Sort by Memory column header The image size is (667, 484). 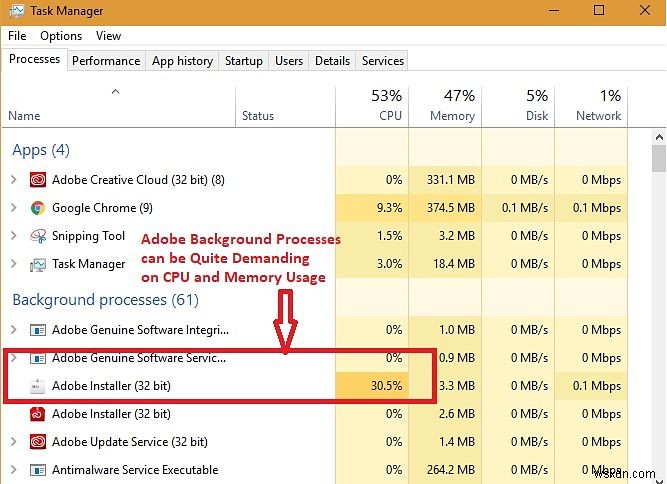coord(445,106)
